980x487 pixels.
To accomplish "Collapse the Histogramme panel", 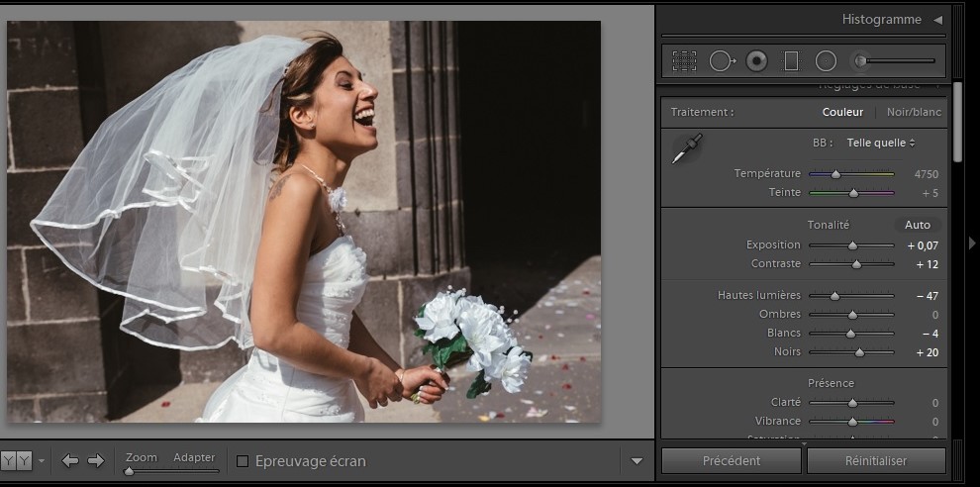I will 937,20.
